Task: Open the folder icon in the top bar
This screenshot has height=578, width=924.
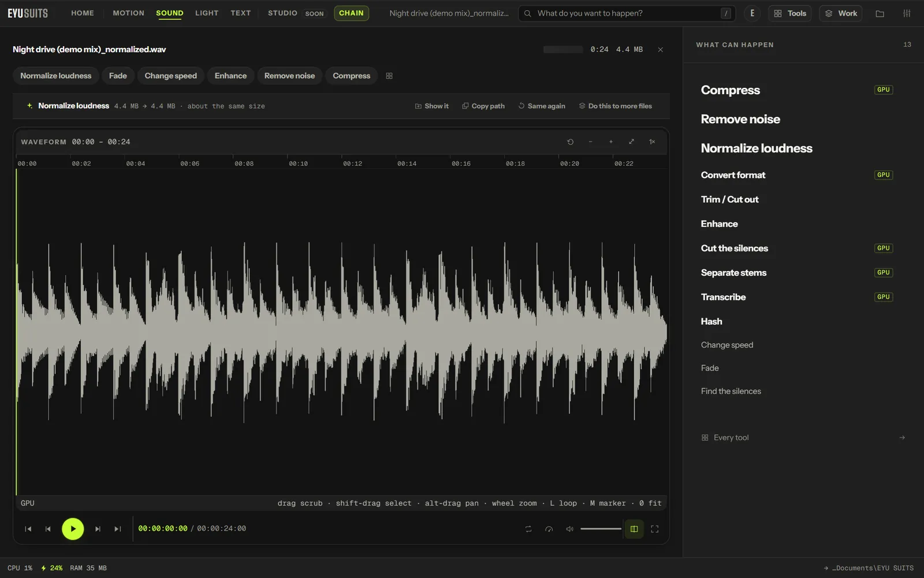Action: click(880, 13)
